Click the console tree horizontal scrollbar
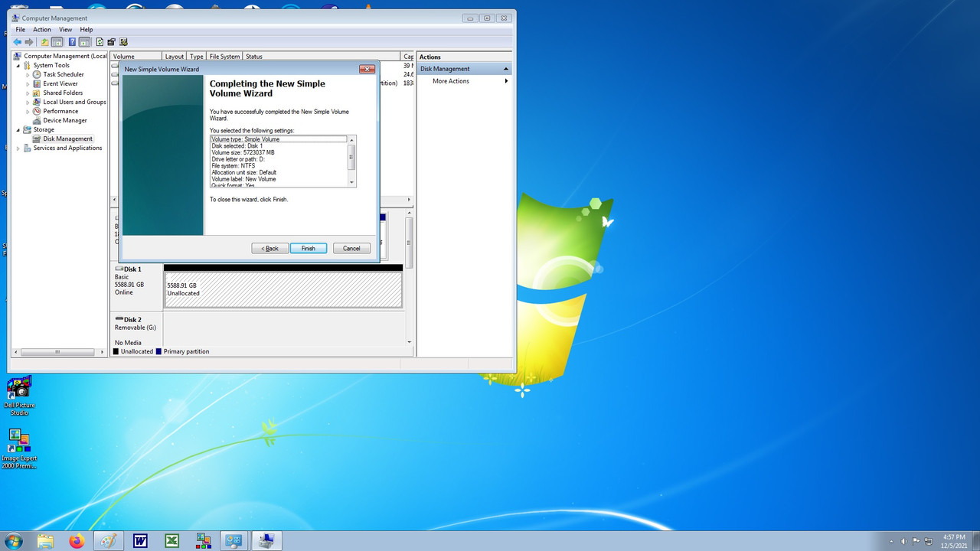 (x=58, y=352)
